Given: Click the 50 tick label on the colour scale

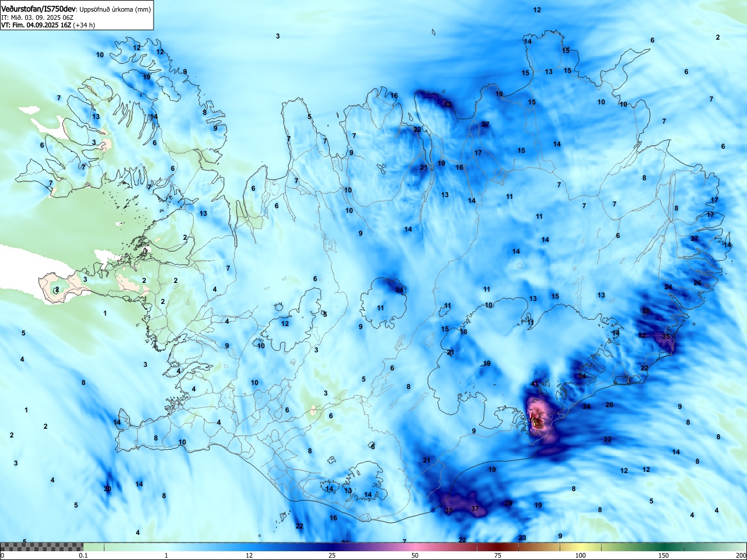Looking at the screenshot, I should (x=414, y=555).
